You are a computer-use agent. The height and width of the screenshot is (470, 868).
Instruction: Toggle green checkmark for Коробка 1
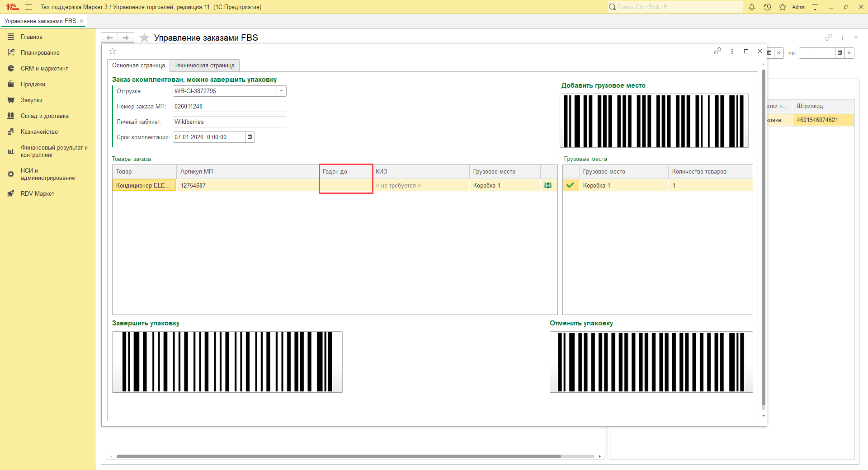coord(570,185)
